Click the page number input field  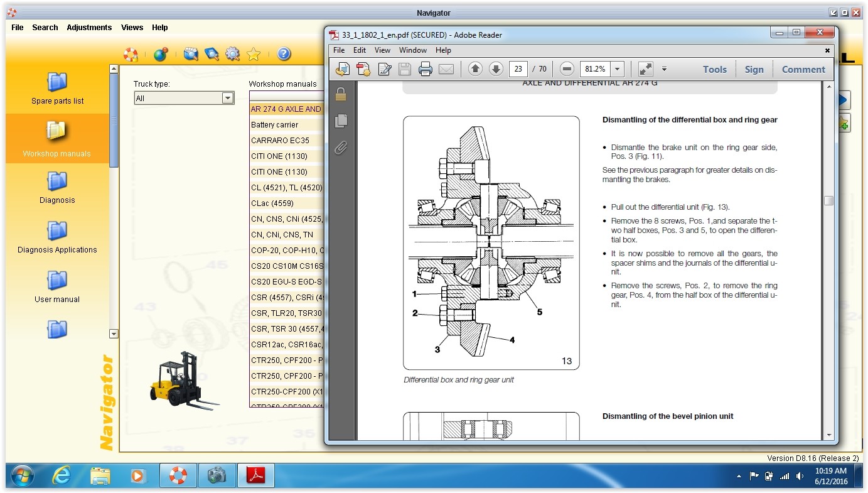click(518, 69)
